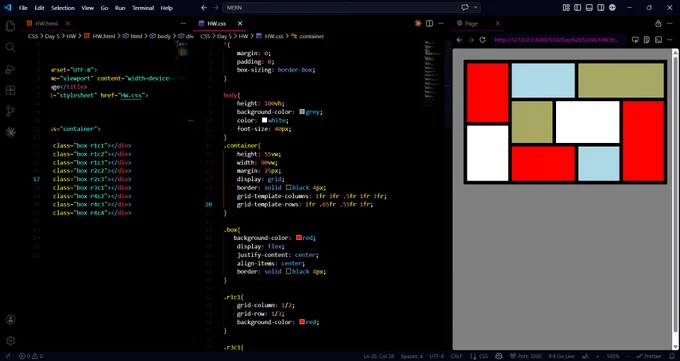The image size is (680, 361).
Task: Open More Actions for the HW.css editor group
Action: tap(441, 23)
